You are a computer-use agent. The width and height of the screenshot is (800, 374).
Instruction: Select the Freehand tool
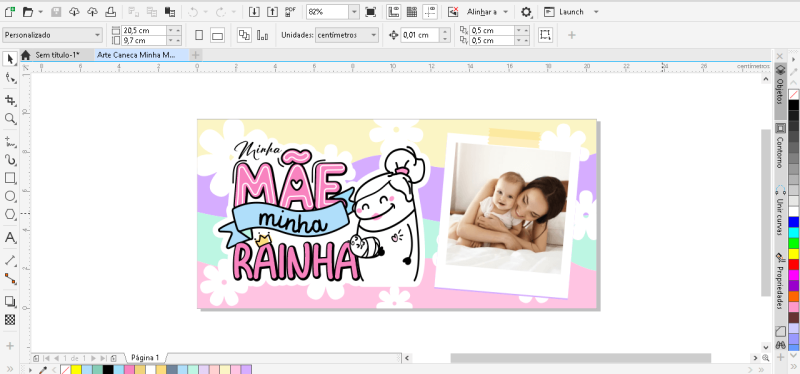click(x=10, y=141)
